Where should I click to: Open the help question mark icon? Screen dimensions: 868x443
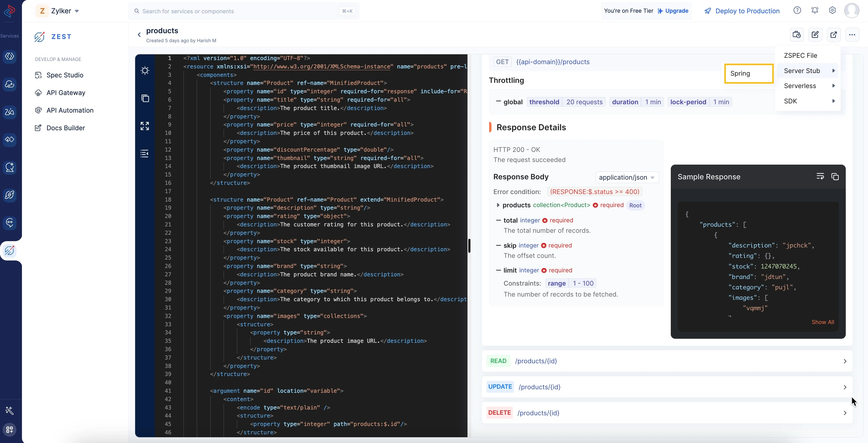click(x=797, y=10)
